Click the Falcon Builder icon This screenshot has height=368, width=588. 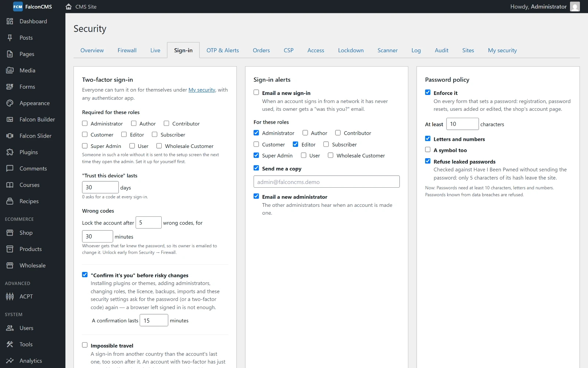point(10,119)
